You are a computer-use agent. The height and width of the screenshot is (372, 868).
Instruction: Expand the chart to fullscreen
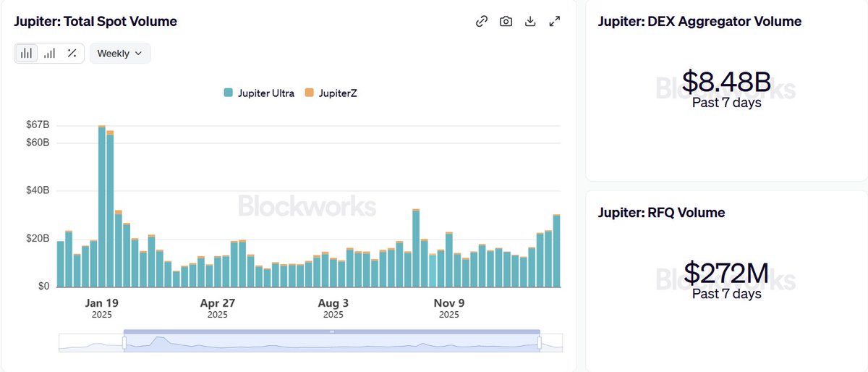(x=555, y=21)
